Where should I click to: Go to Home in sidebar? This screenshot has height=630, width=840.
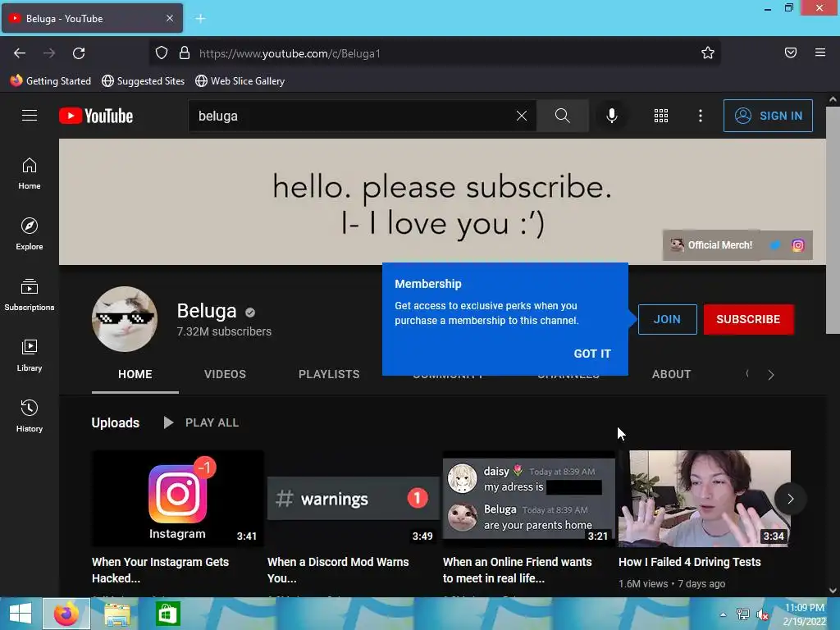(x=30, y=174)
